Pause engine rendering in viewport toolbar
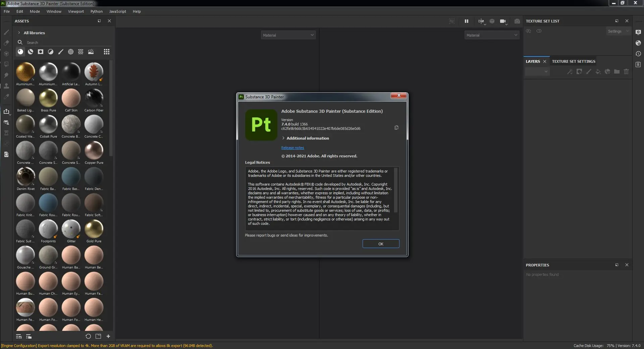The image size is (644, 349). point(467,21)
